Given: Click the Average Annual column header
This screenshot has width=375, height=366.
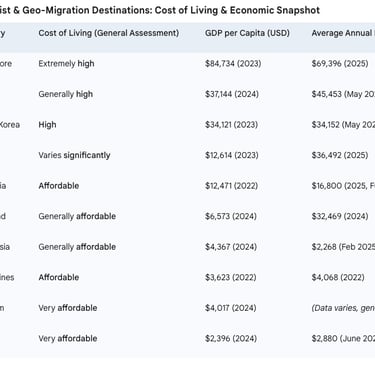Looking at the screenshot, I should point(343,33).
